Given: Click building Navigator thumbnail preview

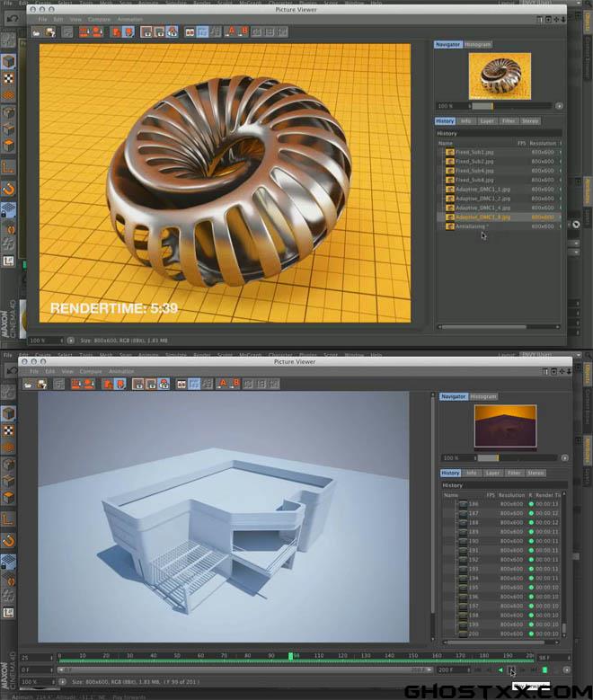Looking at the screenshot, I should click(506, 426).
